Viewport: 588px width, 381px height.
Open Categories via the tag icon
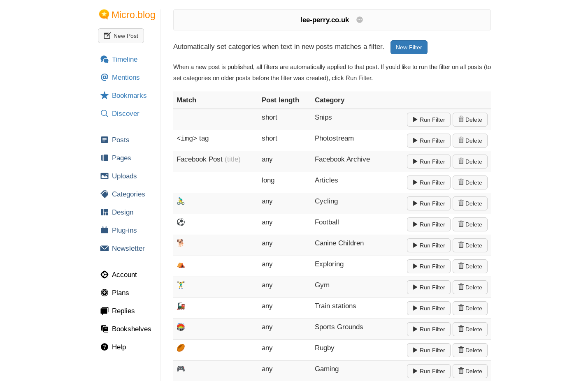click(x=105, y=194)
